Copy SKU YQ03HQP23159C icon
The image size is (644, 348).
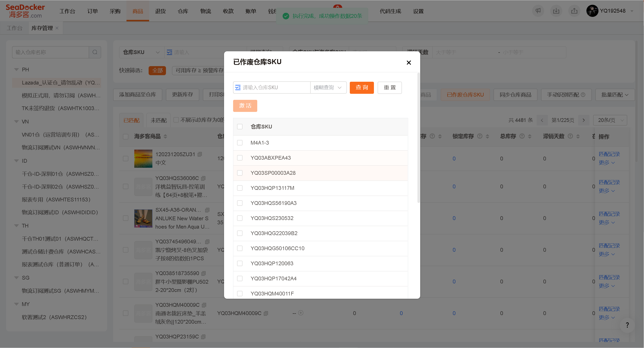(x=203, y=337)
